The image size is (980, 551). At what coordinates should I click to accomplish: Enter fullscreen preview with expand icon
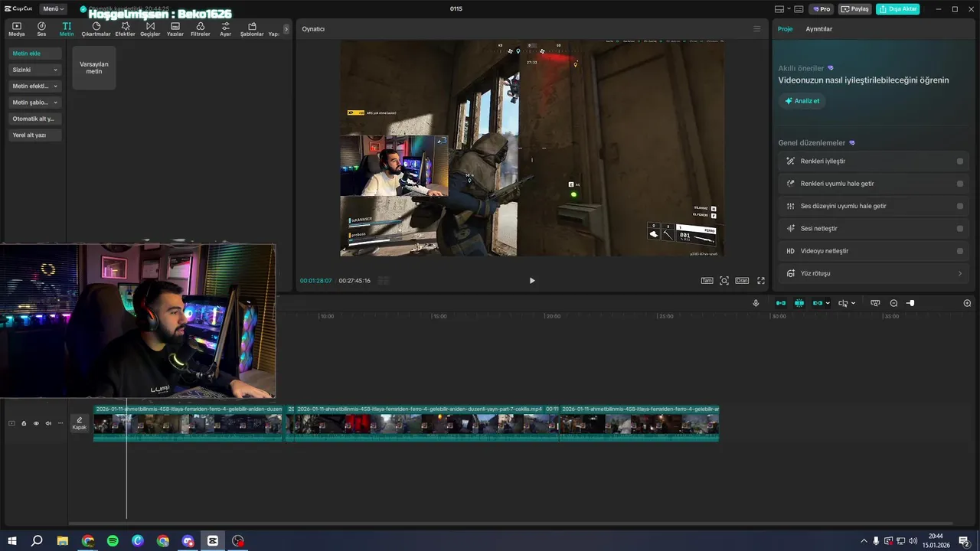point(761,281)
